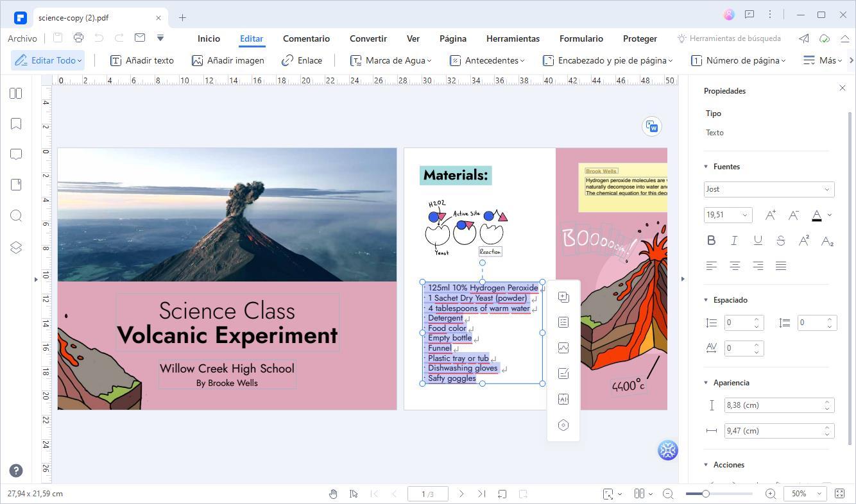Click the zoom in plus icon

coord(771,494)
